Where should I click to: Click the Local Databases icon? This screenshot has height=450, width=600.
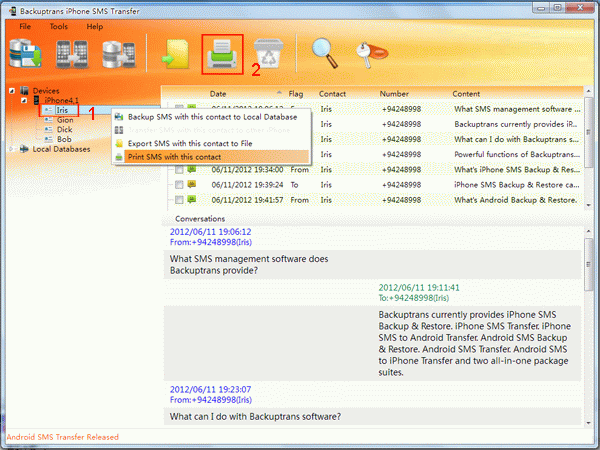[x=24, y=149]
